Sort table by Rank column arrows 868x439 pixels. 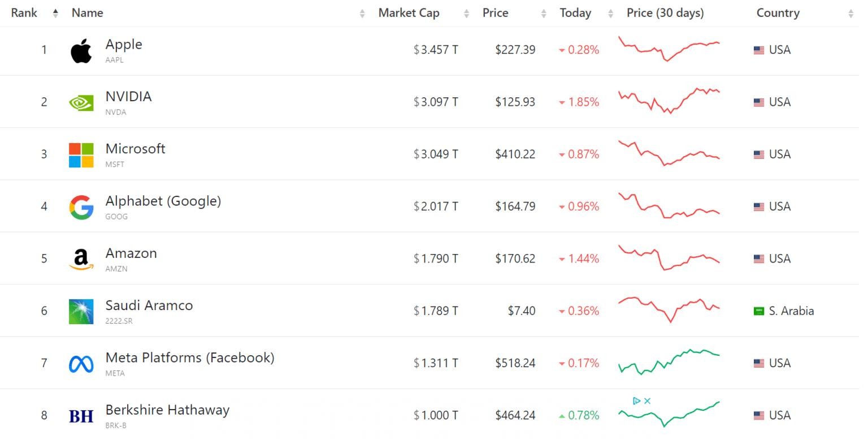(x=55, y=13)
